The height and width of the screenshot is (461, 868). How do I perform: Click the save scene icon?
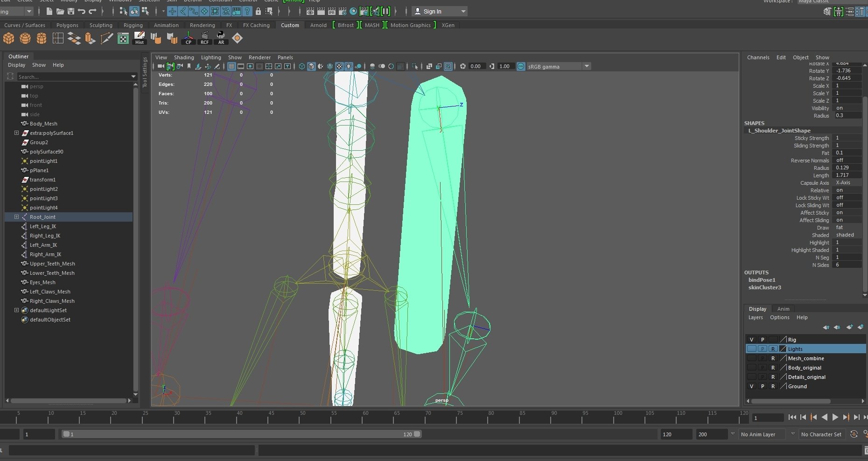(x=71, y=11)
